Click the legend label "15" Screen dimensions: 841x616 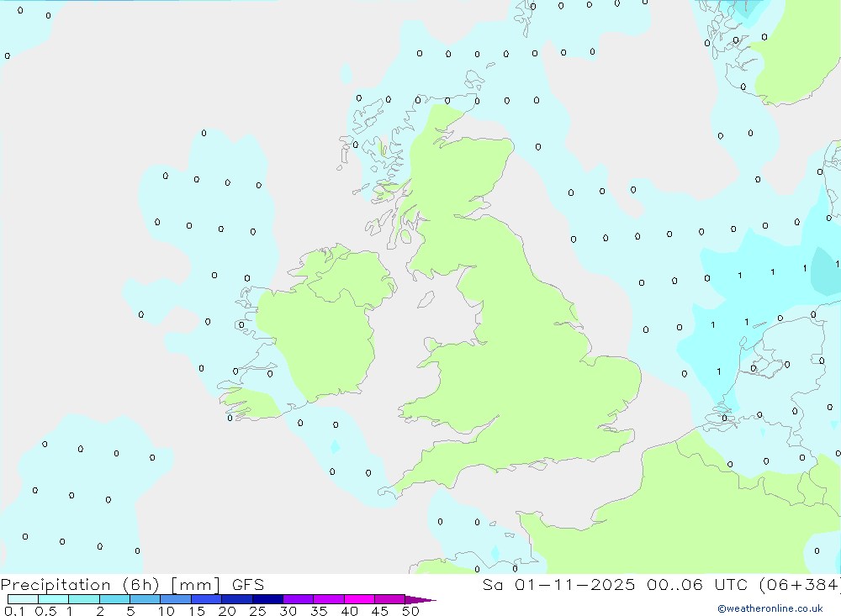tap(196, 611)
